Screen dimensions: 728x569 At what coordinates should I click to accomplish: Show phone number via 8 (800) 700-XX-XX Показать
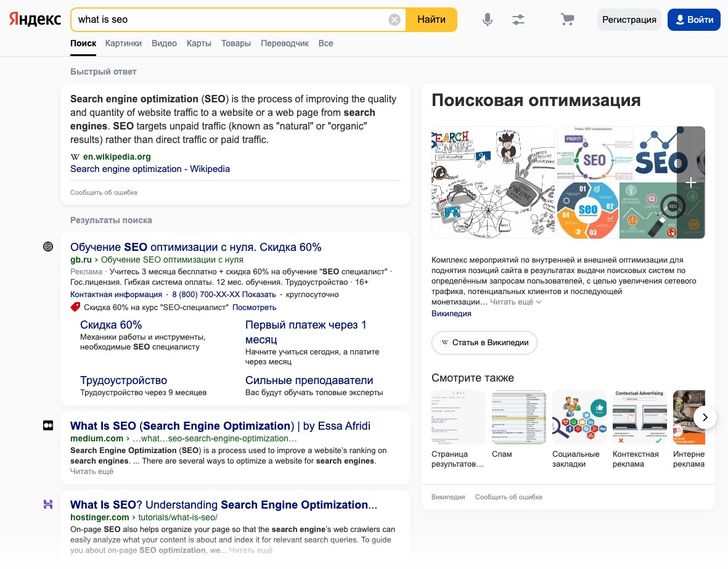tap(224, 295)
